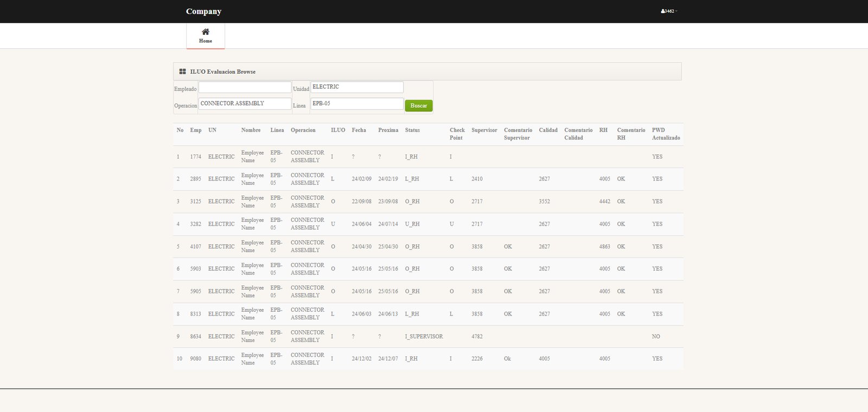The height and width of the screenshot is (412, 868).
Task: Click RH value 4442
Action: [x=604, y=202]
